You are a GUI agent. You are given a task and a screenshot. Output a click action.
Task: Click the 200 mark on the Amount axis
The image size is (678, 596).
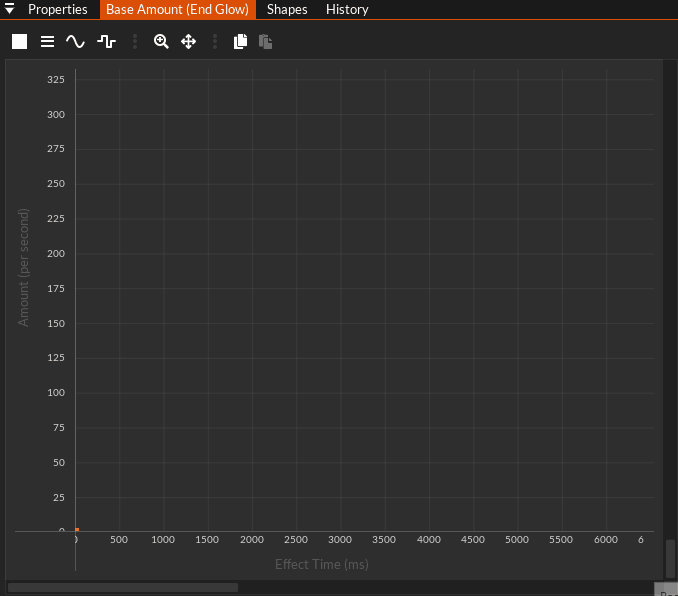pyautogui.click(x=56, y=254)
